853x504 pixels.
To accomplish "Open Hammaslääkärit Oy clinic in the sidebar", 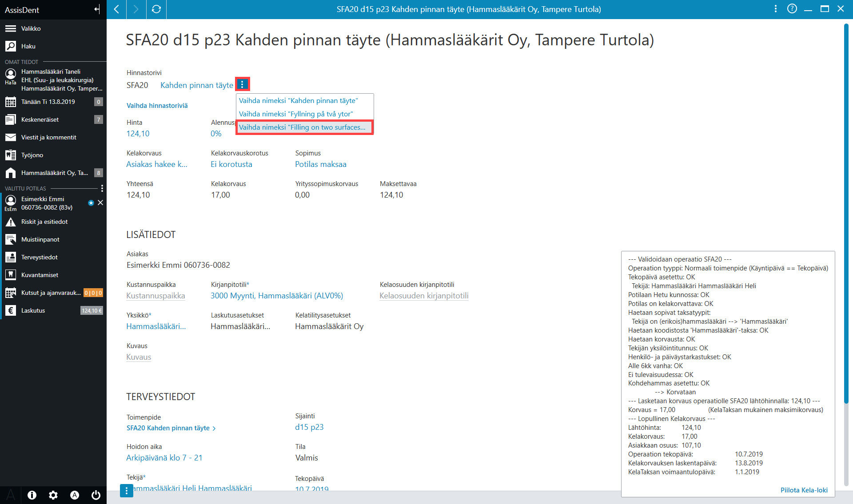I will click(x=53, y=173).
